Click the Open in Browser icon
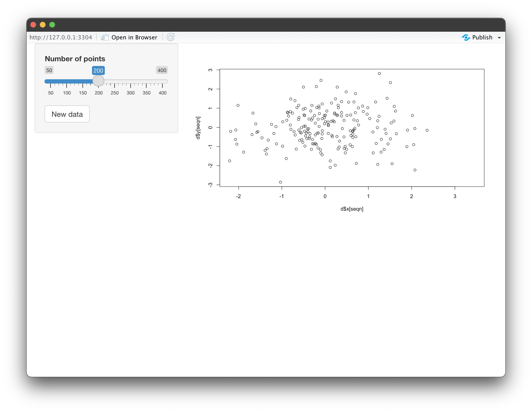 105,37
